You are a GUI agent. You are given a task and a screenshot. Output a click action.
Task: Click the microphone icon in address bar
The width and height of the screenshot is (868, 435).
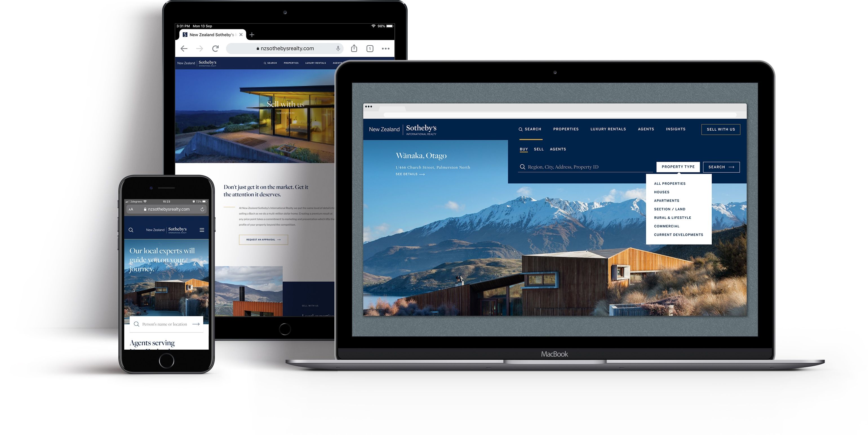pos(339,48)
